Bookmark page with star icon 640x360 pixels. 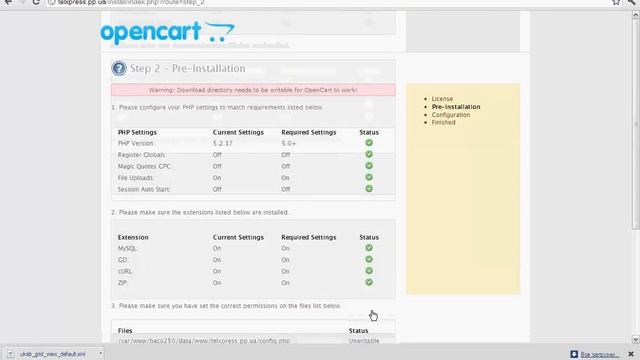pos(616,2)
